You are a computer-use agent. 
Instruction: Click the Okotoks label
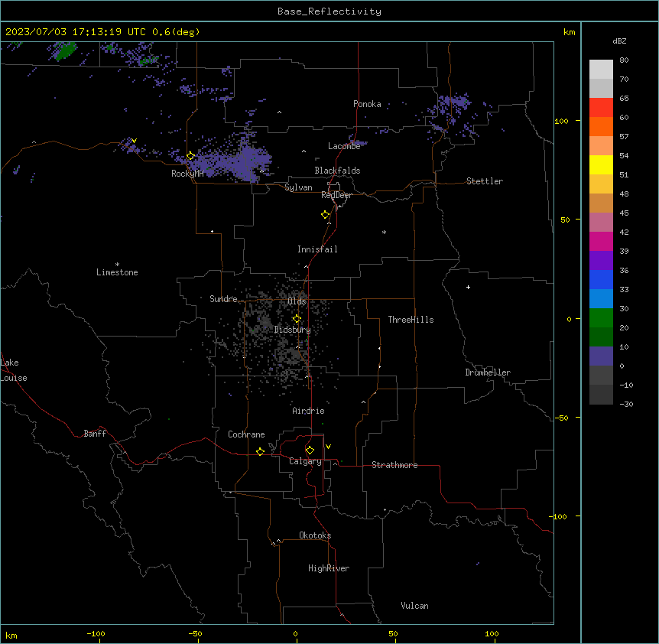[315, 535]
